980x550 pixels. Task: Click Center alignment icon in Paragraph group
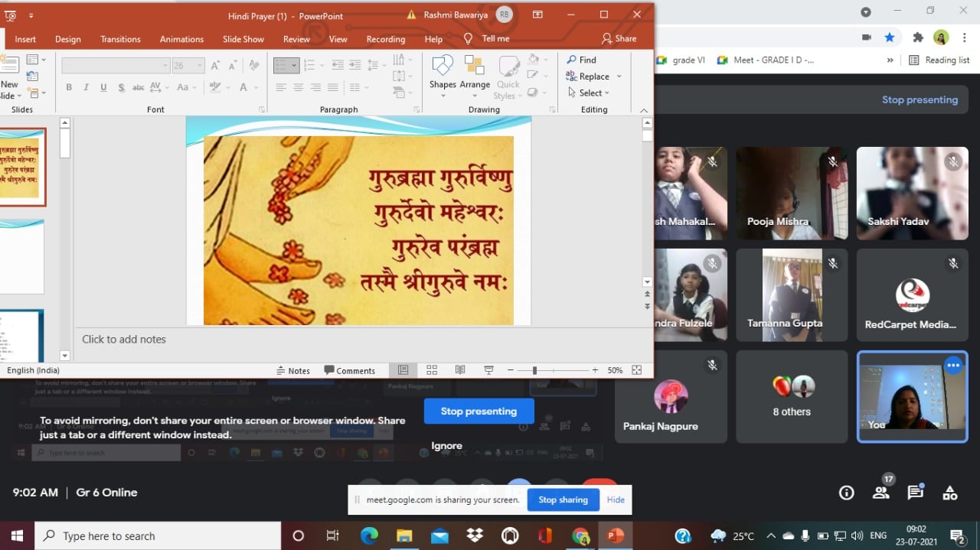pos(298,87)
